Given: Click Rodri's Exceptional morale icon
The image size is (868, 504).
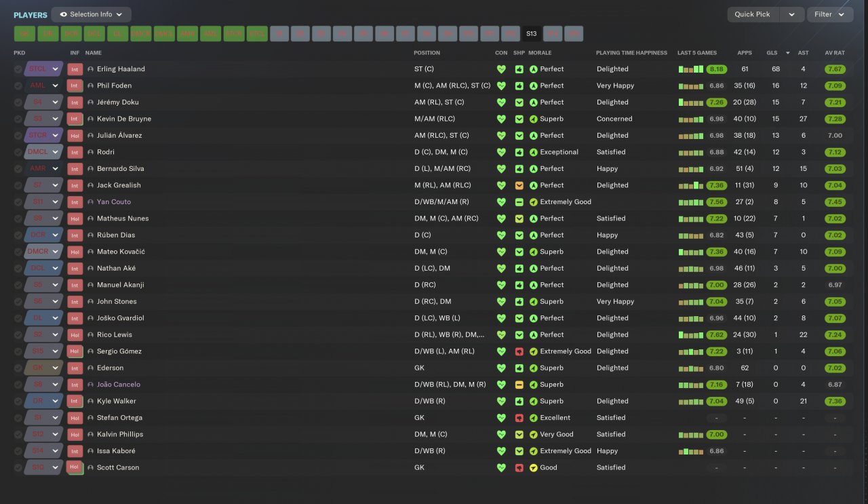Looking at the screenshot, I should coord(533,152).
